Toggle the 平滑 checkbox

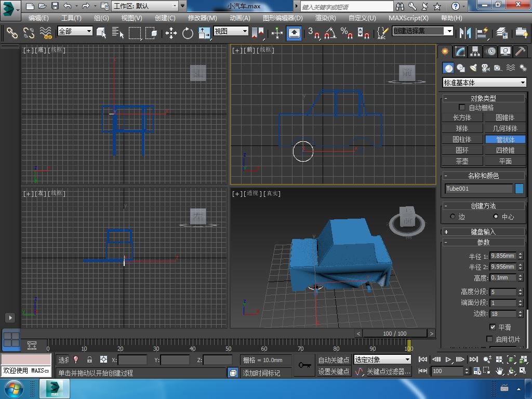493,327
